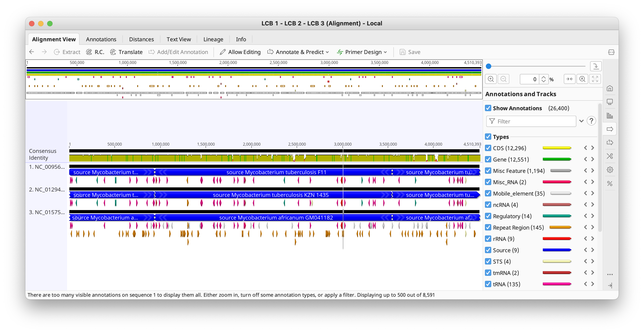Click the full-screen expand icon
The height and width of the screenshot is (333, 644).
[x=595, y=79]
